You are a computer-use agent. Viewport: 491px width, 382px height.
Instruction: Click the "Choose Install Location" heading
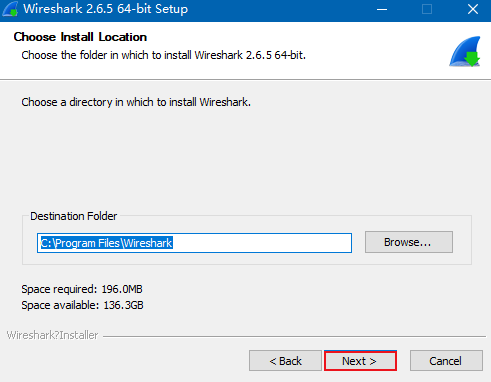tap(80, 37)
